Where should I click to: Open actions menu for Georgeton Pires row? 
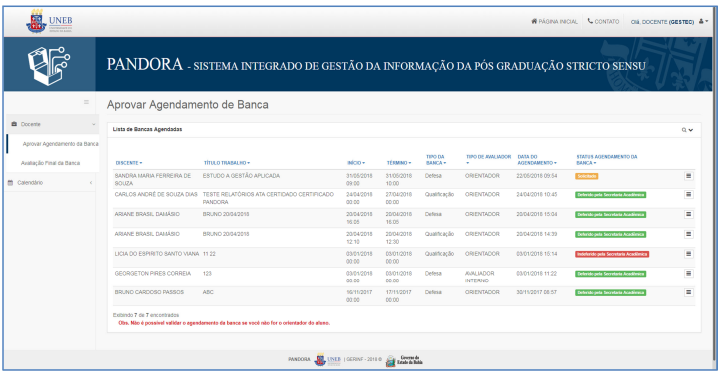(688, 273)
